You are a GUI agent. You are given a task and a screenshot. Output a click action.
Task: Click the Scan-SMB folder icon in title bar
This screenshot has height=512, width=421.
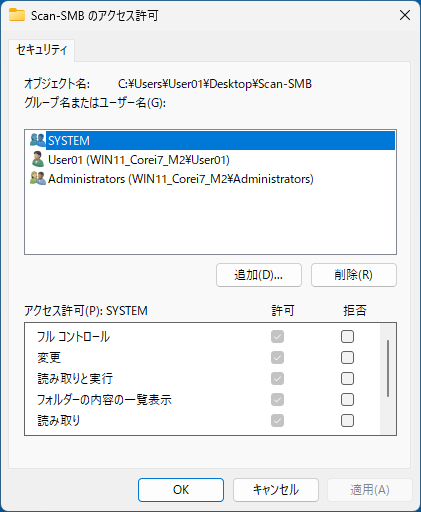pos(17,15)
